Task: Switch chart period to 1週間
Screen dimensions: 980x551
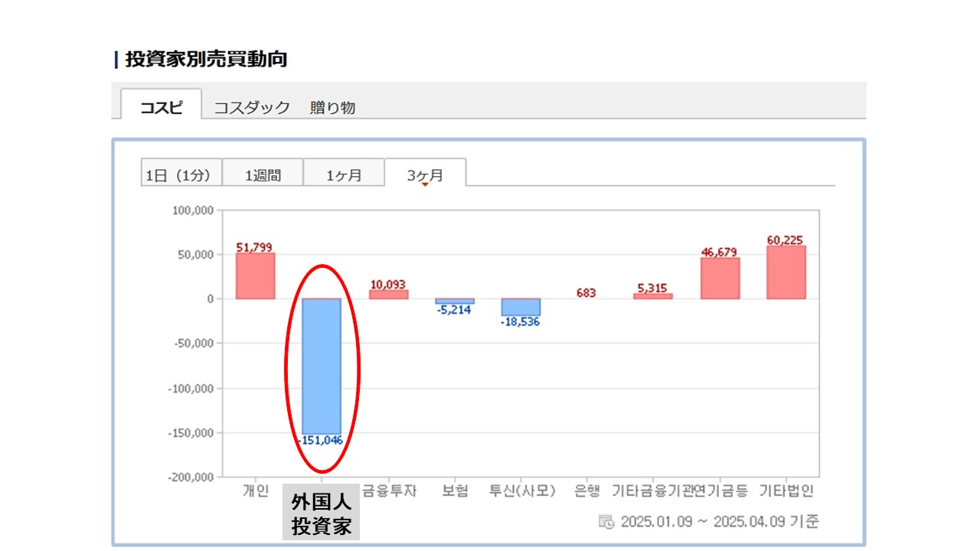Action: (263, 174)
